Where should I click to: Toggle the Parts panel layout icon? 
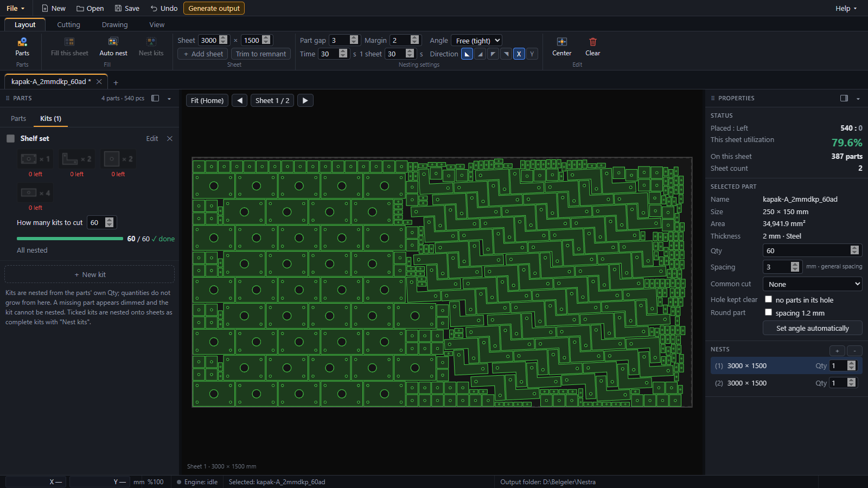click(155, 98)
